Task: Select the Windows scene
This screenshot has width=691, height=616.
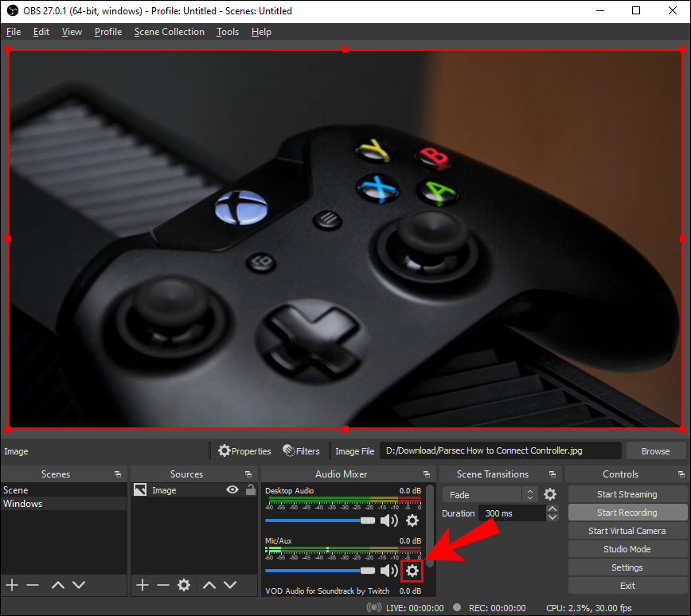Action: pos(64,504)
